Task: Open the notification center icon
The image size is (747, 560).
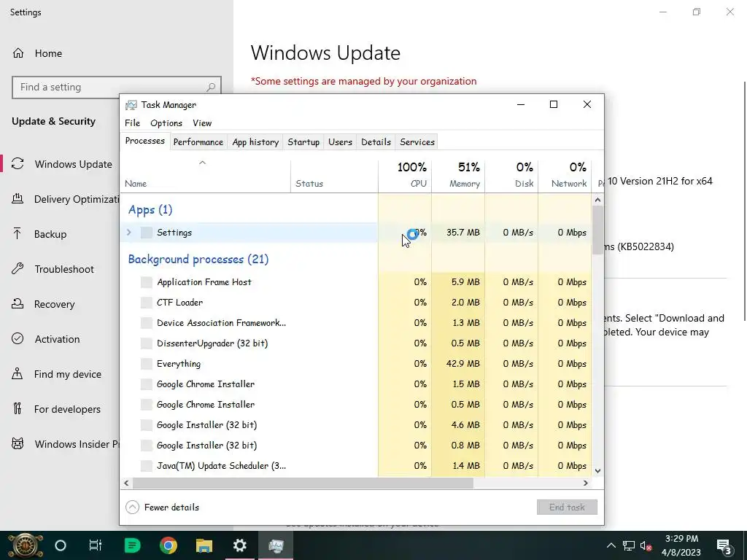Action: pos(724,545)
